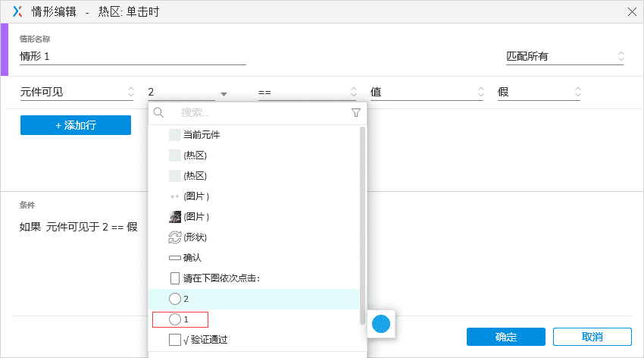The height and width of the screenshot is (358, 644).
Task: Select the (形状) refresh-shaped entry
Action: (253, 237)
